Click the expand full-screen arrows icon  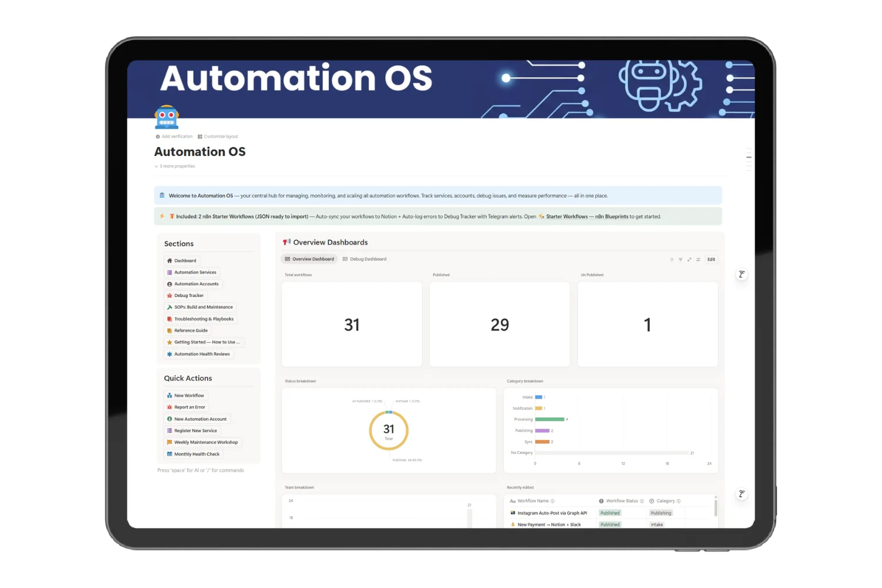coord(689,259)
